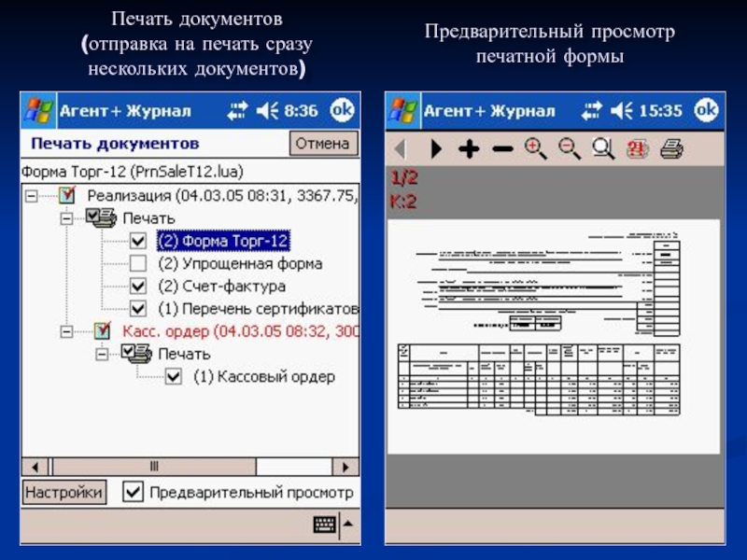The height and width of the screenshot is (560, 747).
Task: Go to previous page arrow in preview
Action: tap(401, 149)
